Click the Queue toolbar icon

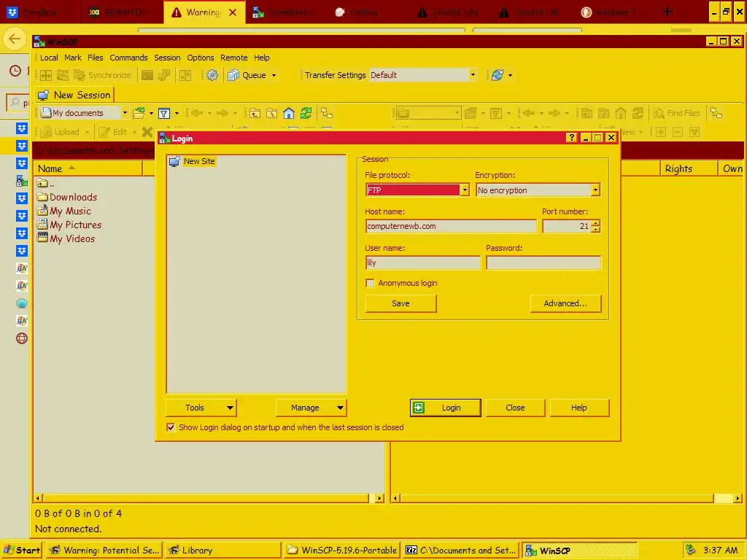[233, 75]
